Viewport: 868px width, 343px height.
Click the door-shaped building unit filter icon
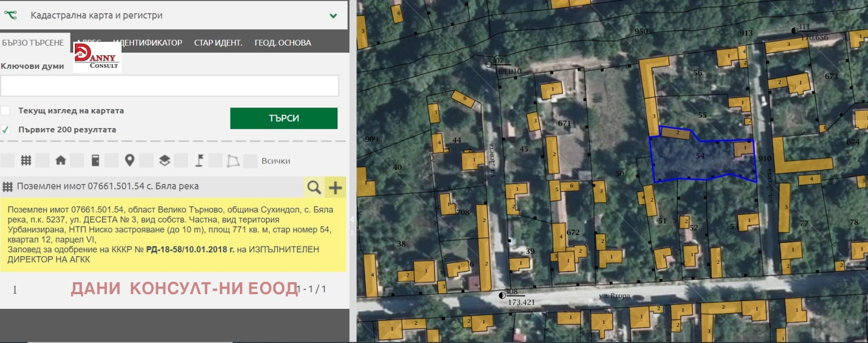point(95,161)
